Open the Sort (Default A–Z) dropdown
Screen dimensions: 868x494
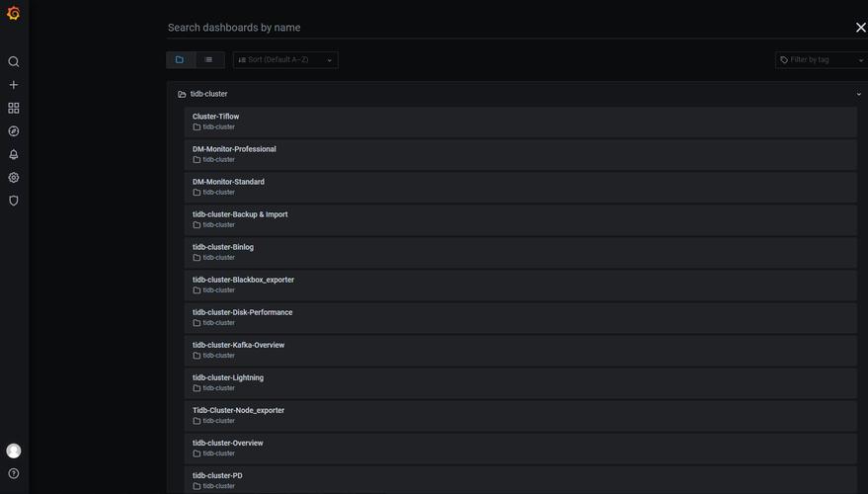[x=285, y=60]
